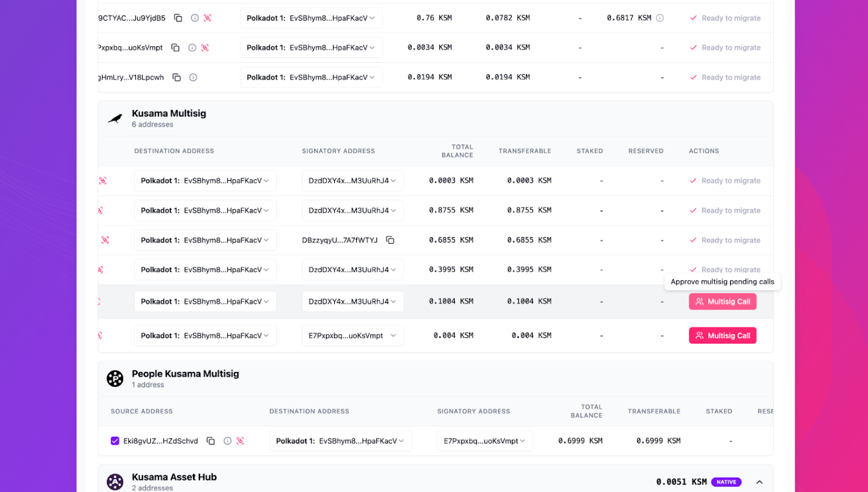Image resolution: width=868 pixels, height=492 pixels.
Task: Click scan icon in the 0.6855 KSM multisig row
Action: 105,240
